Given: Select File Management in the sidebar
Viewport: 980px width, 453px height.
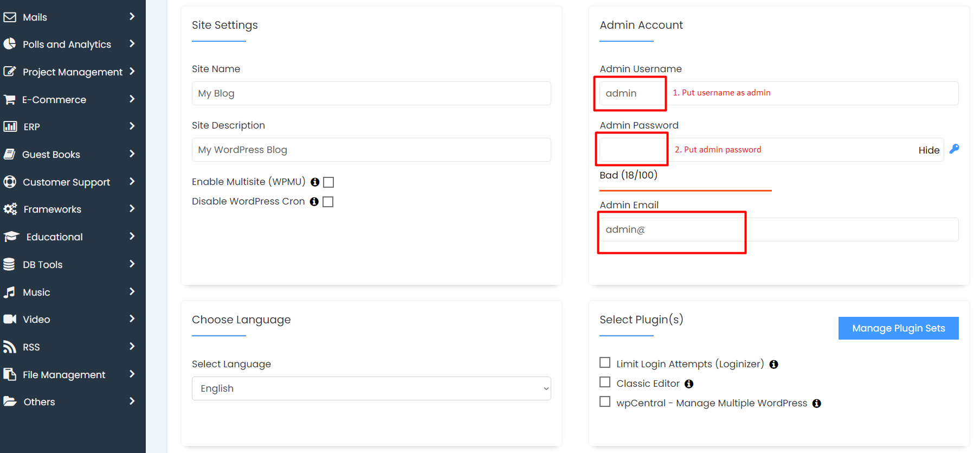Looking at the screenshot, I should tap(64, 375).
